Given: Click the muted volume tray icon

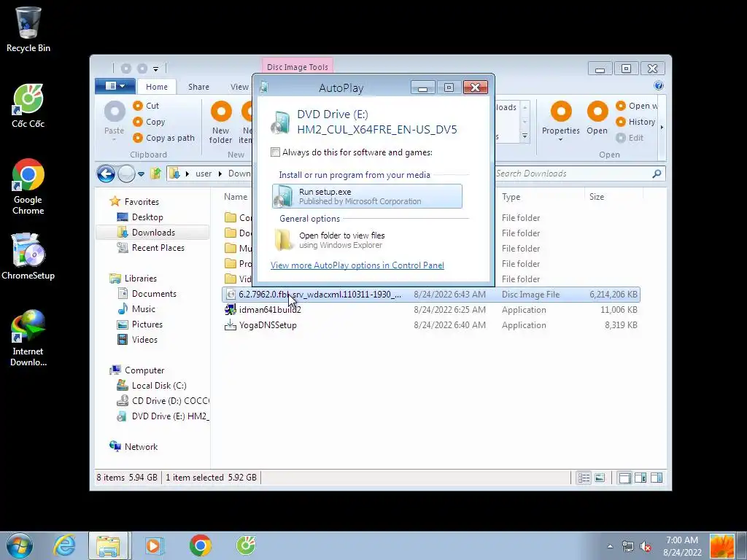Looking at the screenshot, I should 646,546.
